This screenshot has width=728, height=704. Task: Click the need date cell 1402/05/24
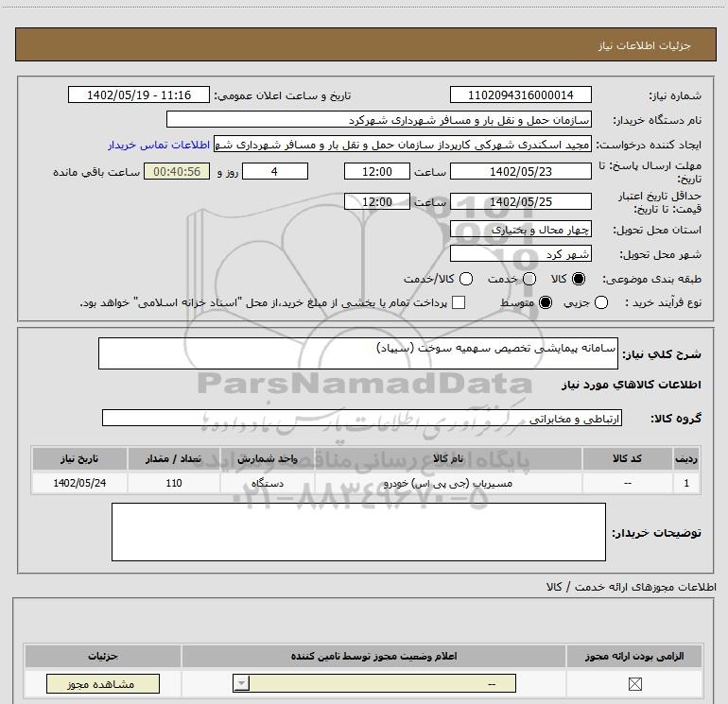79,483
